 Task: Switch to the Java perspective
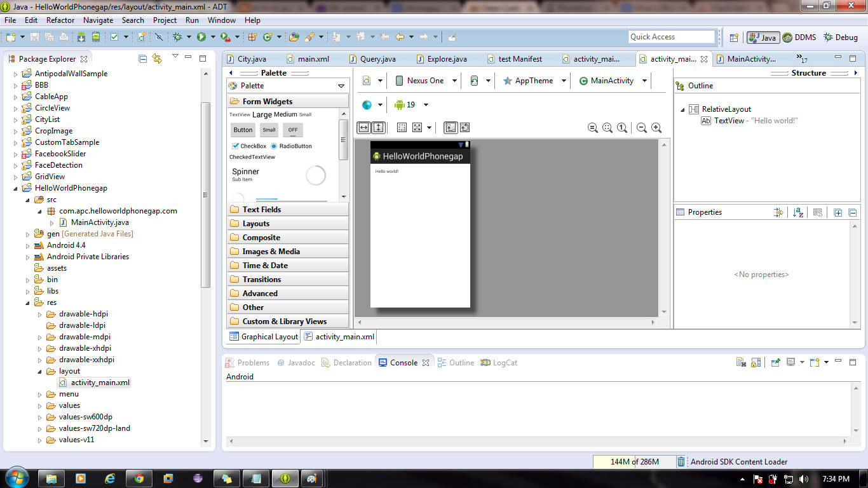pos(763,37)
